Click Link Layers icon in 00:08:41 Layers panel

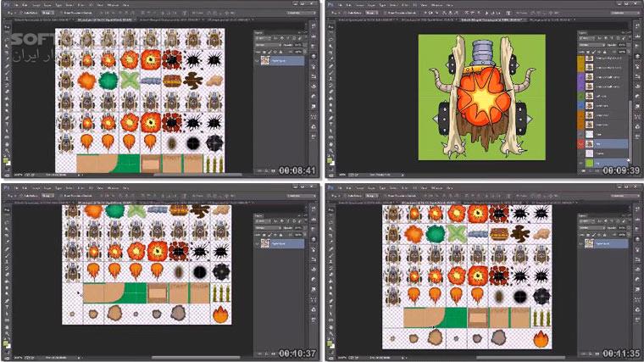pyautogui.click(x=259, y=171)
